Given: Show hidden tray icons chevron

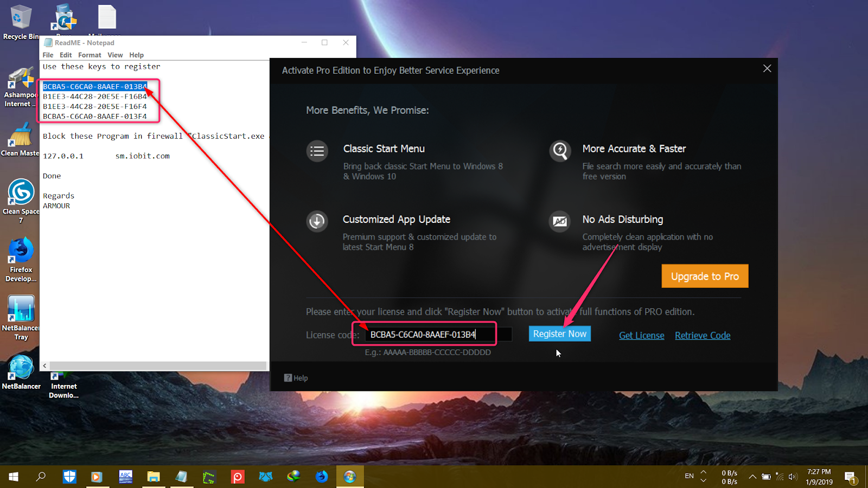Looking at the screenshot, I should point(752,477).
